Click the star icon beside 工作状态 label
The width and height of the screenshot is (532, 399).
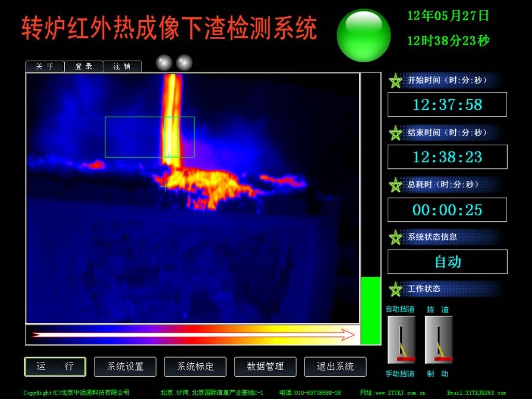[x=396, y=289]
